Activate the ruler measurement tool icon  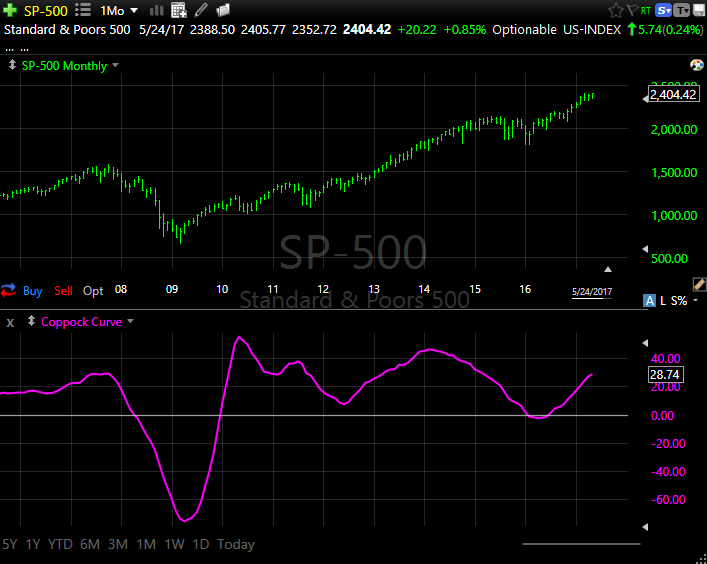[699, 284]
